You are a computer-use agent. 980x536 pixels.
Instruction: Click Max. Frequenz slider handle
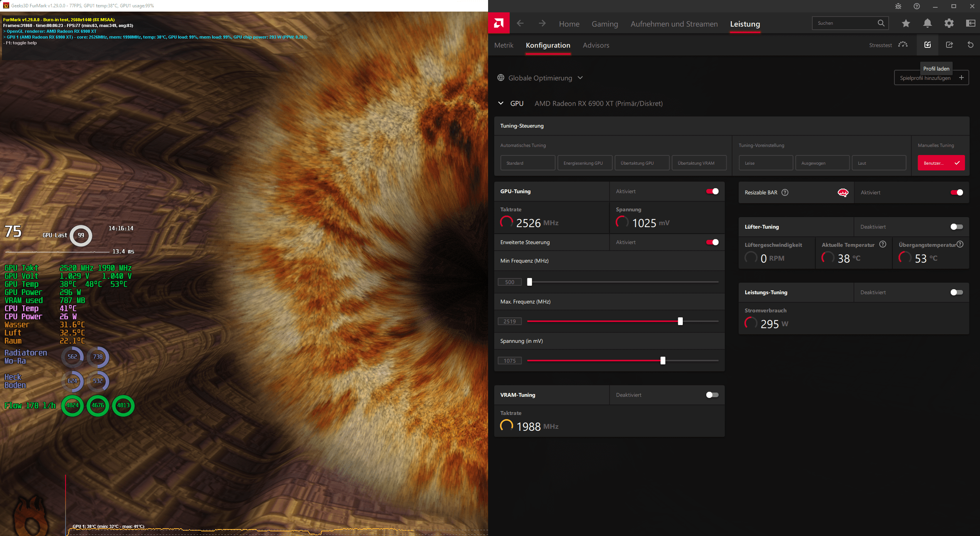coord(680,321)
